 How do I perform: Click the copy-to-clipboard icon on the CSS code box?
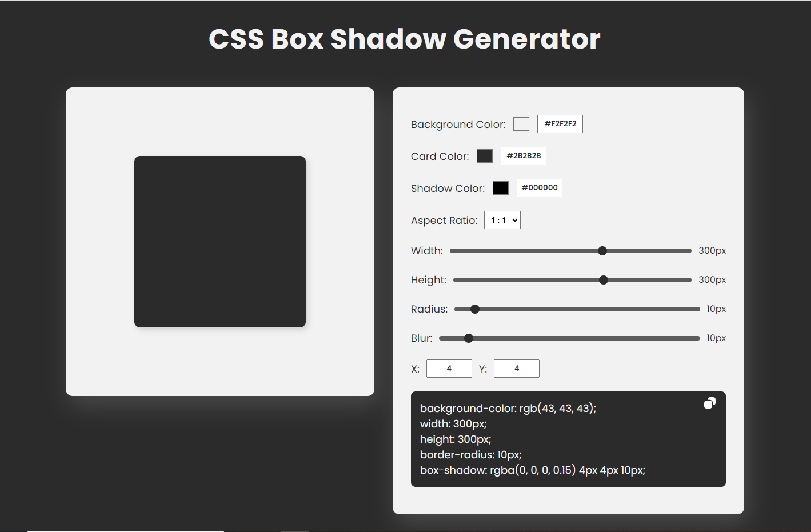709,403
